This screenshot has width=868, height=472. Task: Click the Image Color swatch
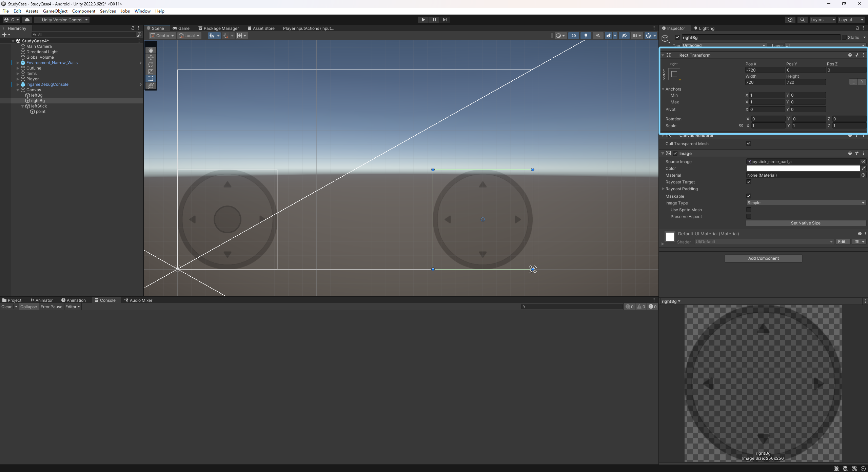[803, 168]
